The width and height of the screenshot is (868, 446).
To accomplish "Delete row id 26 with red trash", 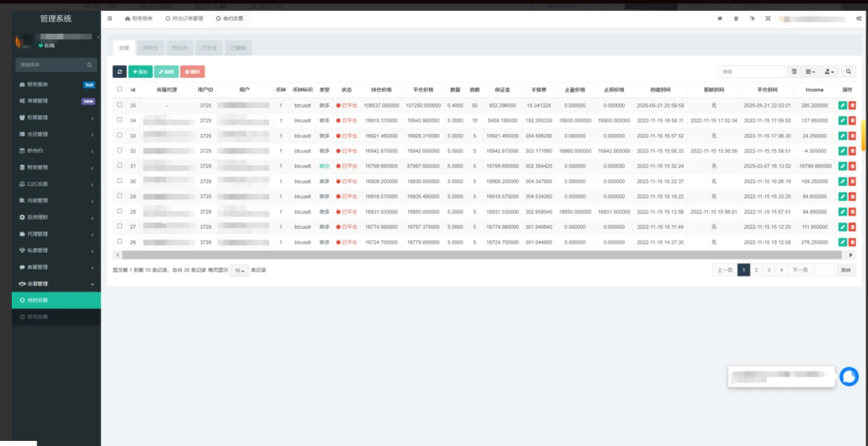I will [x=853, y=243].
